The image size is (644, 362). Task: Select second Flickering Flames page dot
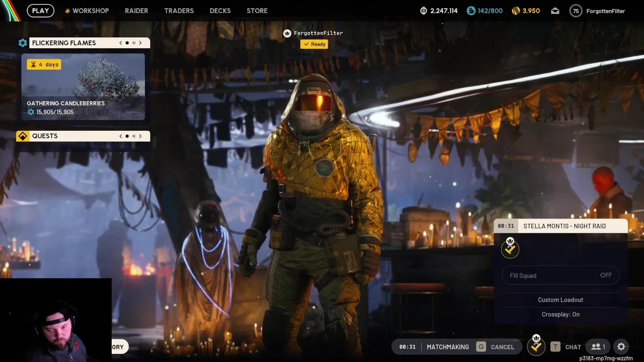click(134, 43)
